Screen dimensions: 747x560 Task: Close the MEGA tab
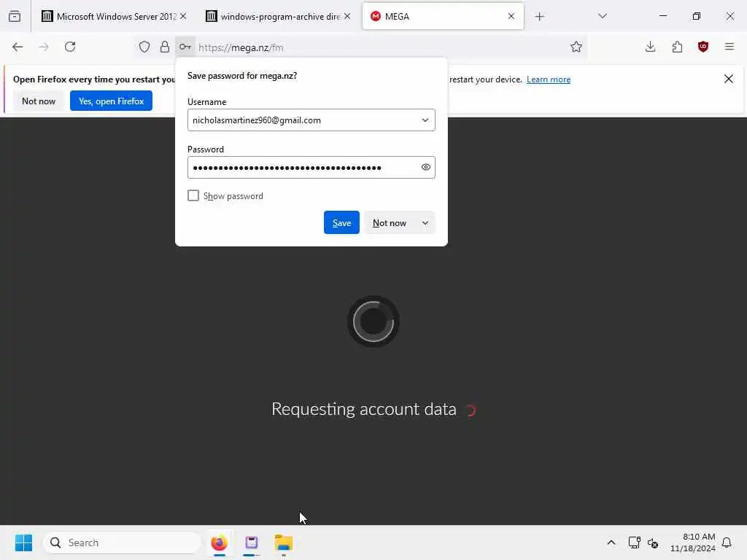[511, 16]
